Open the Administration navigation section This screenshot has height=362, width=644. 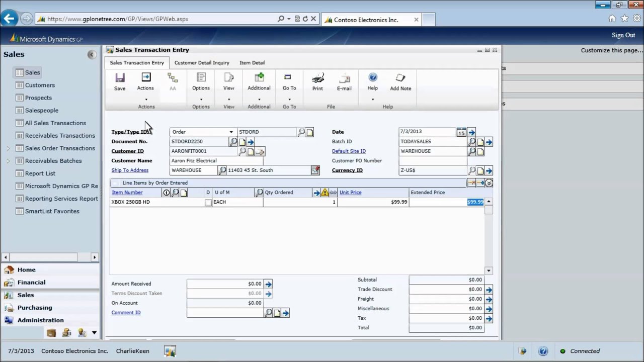coord(50,320)
